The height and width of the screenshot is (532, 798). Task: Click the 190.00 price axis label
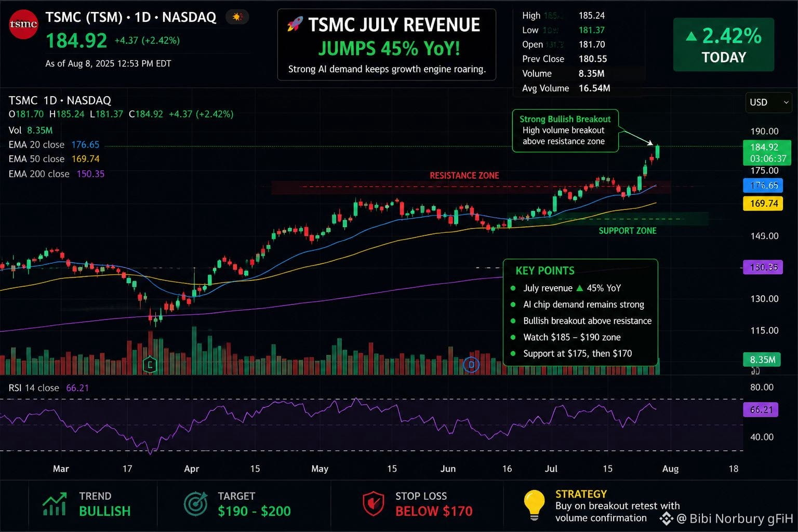(764, 131)
